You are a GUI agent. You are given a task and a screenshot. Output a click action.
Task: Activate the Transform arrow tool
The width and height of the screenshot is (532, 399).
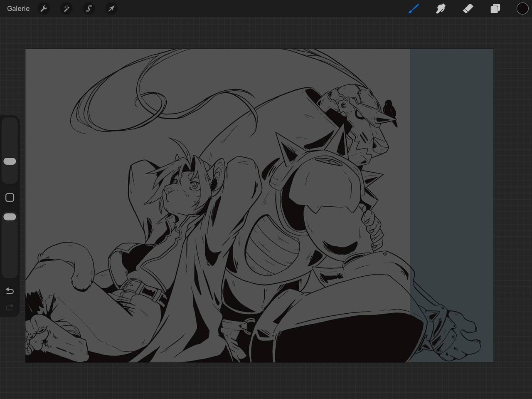(111, 8)
